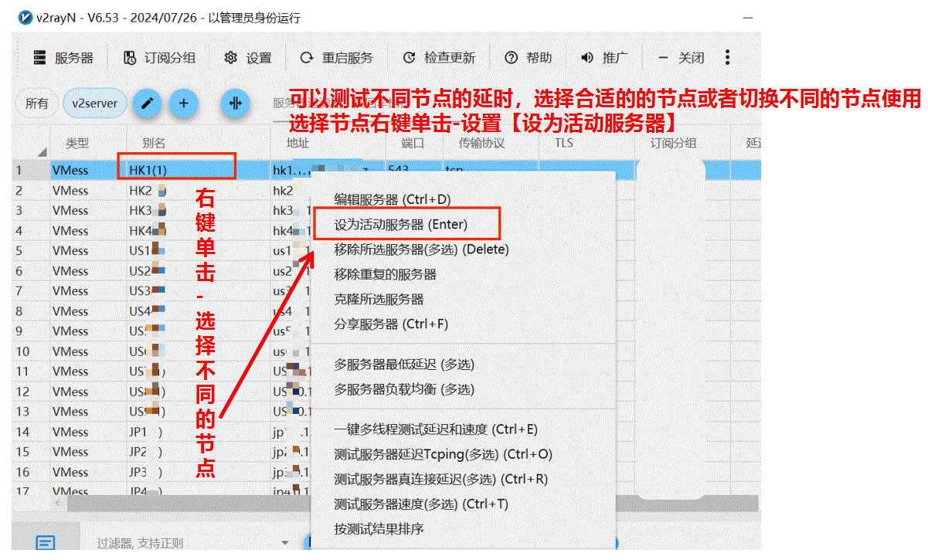The width and height of the screenshot is (928, 560).
Task: Expand the filter box dropdown arrow
Action: coord(285,543)
